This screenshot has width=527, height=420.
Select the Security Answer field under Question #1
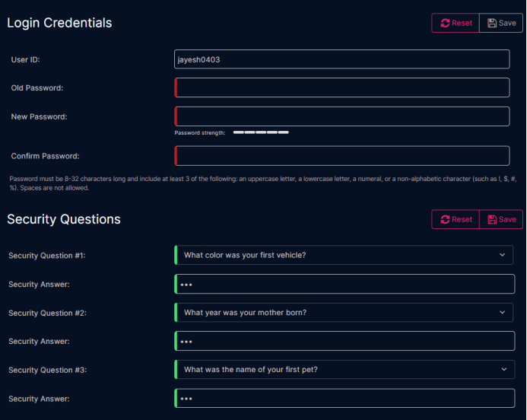pos(344,284)
